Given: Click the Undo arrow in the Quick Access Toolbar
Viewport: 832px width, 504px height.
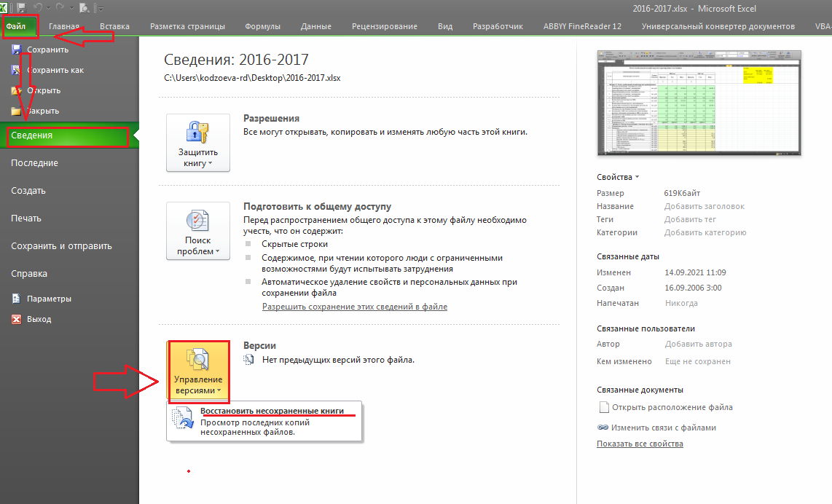Looking at the screenshot, I should point(38,7).
